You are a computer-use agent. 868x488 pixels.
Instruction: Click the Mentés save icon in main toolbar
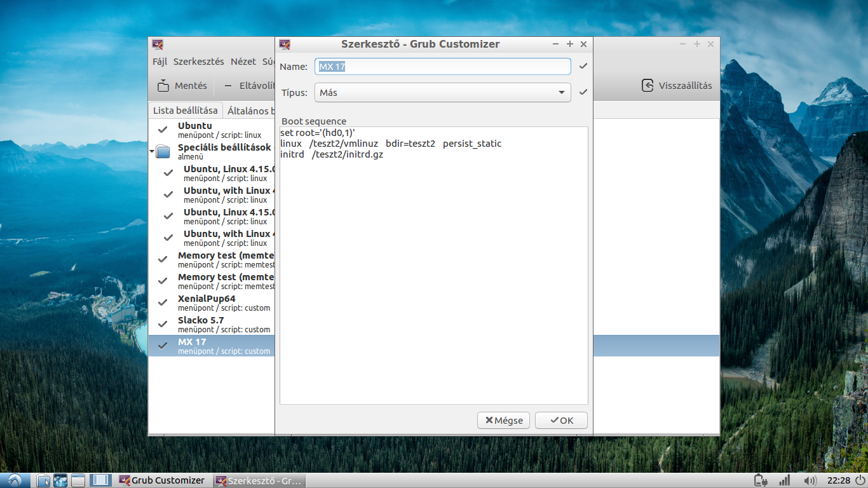(163, 86)
